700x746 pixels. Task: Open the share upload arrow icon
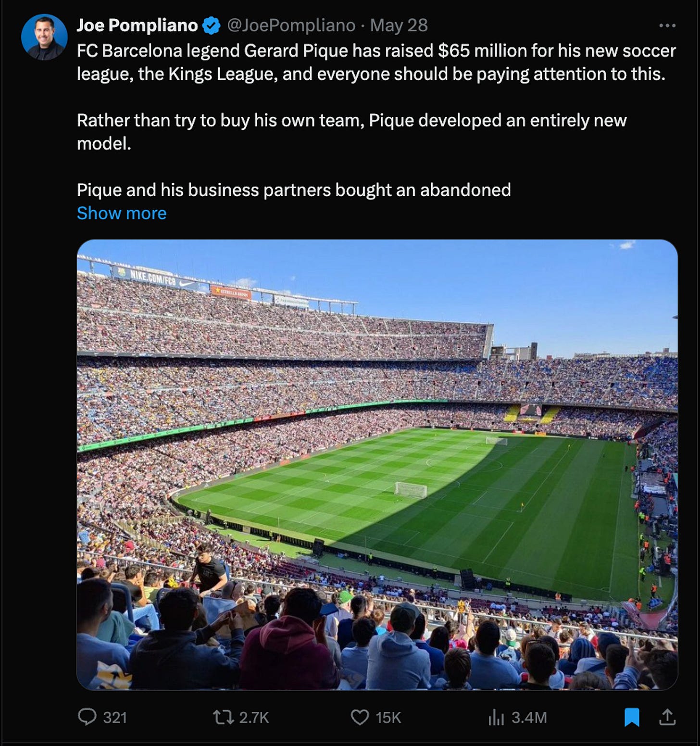coord(667,717)
